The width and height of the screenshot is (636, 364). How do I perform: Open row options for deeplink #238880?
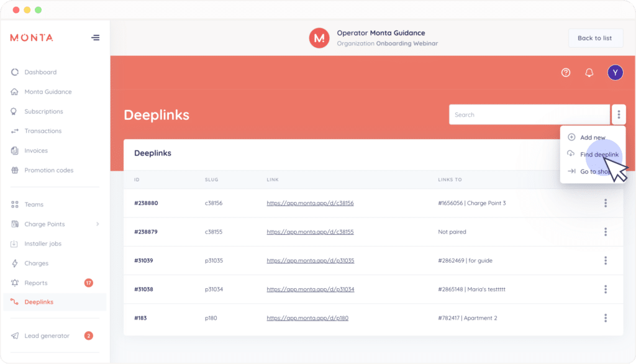606,203
